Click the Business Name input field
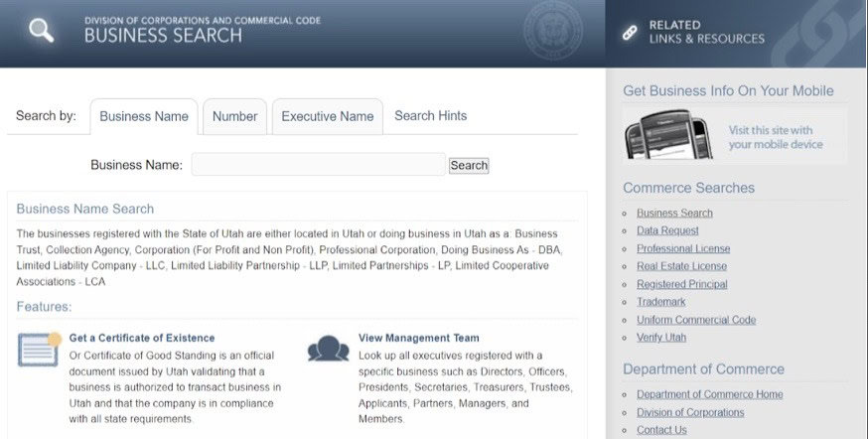This screenshot has height=439, width=868. (318, 165)
